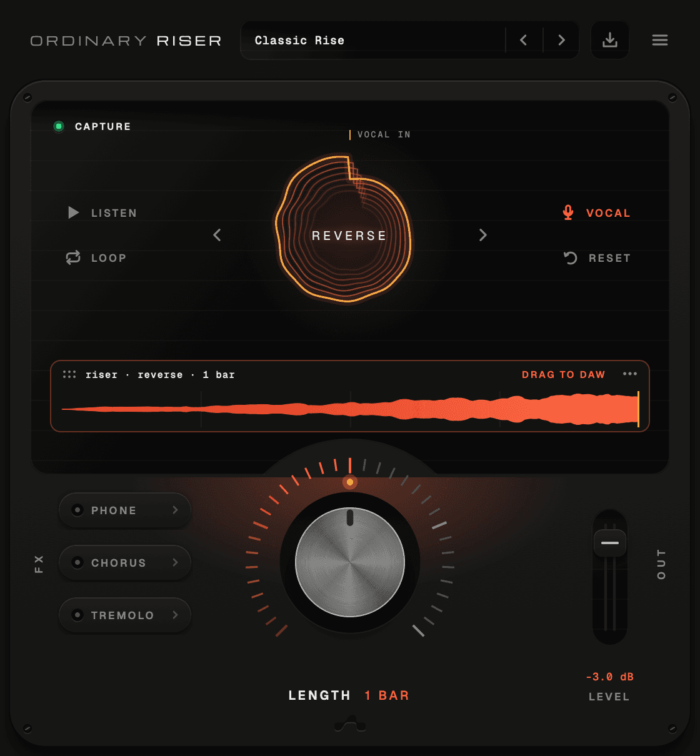Image resolution: width=700 pixels, height=756 pixels.
Task: Click the -3.0 dB level readout
Action: pyautogui.click(x=609, y=677)
